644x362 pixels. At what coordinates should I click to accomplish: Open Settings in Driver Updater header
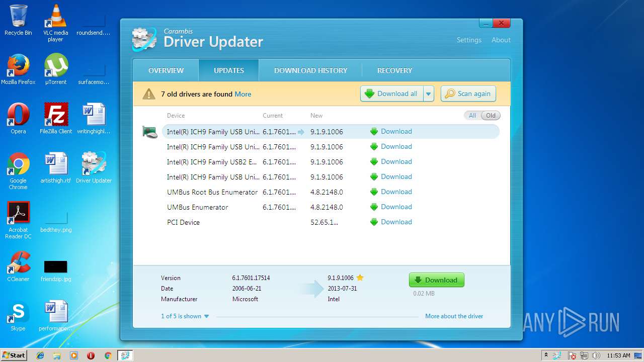tap(469, 40)
